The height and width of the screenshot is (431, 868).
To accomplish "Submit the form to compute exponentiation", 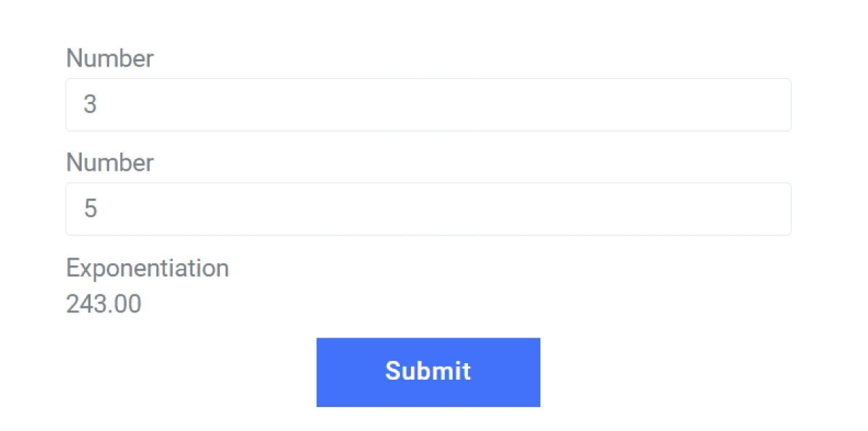I will [x=427, y=372].
